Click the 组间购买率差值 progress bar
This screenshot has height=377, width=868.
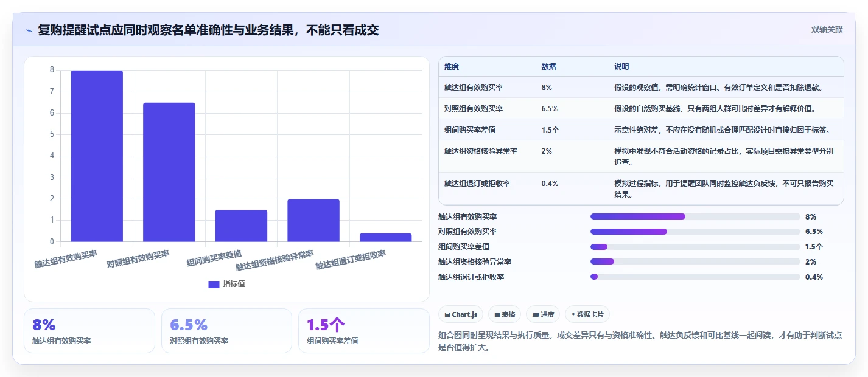coord(695,247)
